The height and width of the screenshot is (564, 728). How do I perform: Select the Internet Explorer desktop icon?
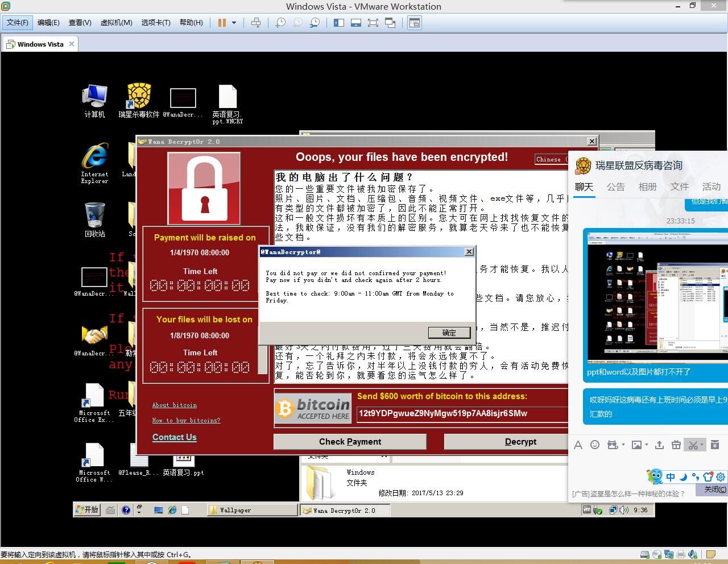click(x=94, y=164)
